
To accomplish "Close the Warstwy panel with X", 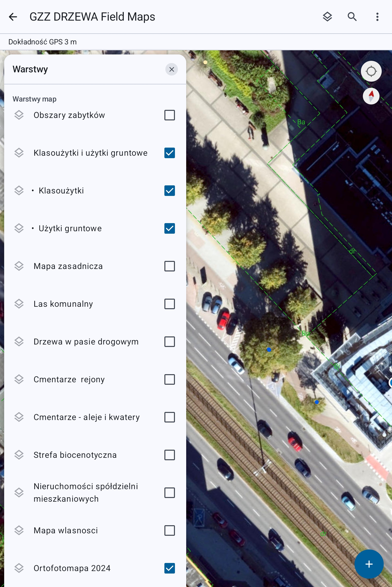I will point(171,69).
